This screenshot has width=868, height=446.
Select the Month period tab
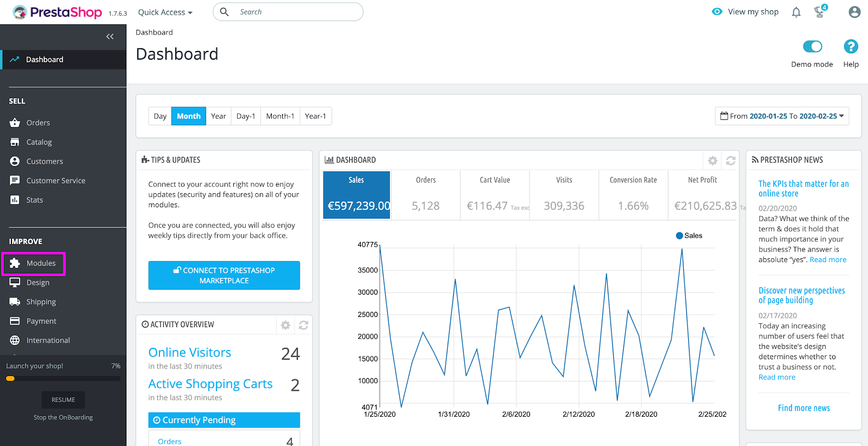pos(189,116)
